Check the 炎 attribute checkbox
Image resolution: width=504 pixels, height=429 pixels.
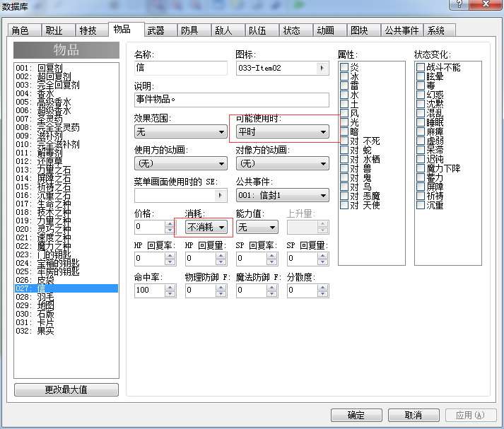pyautogui.click(x=344, y=67)
